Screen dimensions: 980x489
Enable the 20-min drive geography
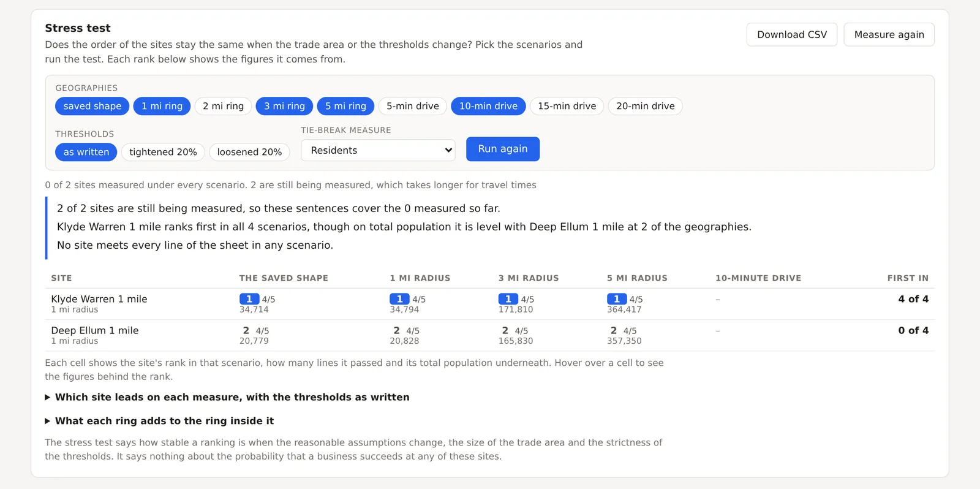coord(646,106)
